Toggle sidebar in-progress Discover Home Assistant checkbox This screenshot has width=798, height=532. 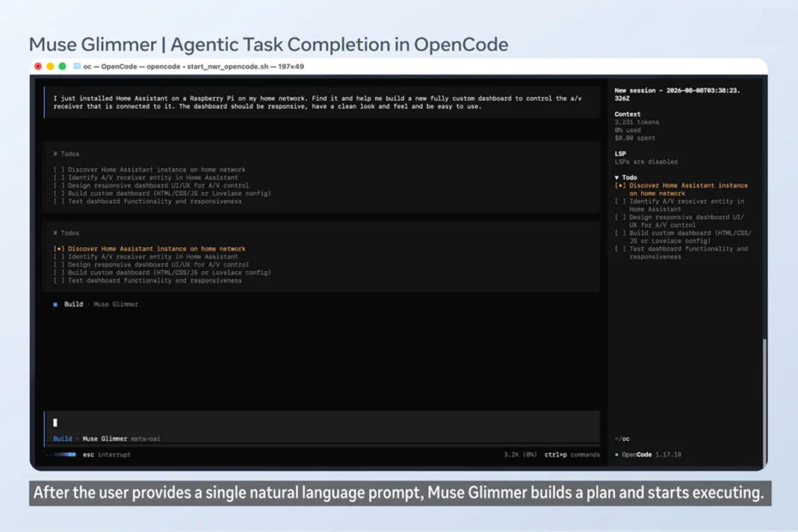pos(620,186)
